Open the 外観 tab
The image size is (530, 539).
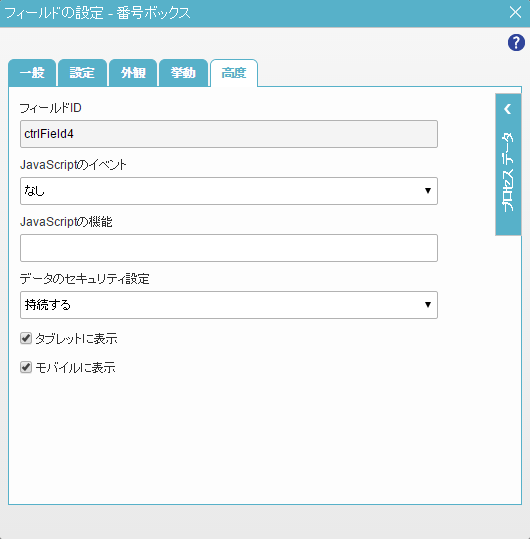[x=133, y=73]
